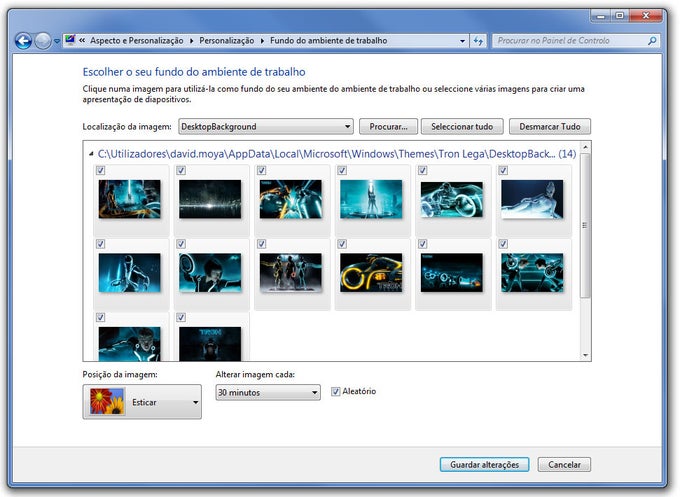The width and height of the screenshot is (680, 497).
Task: Select the white light cycle thumbnail
Action: tap(451, 199)
